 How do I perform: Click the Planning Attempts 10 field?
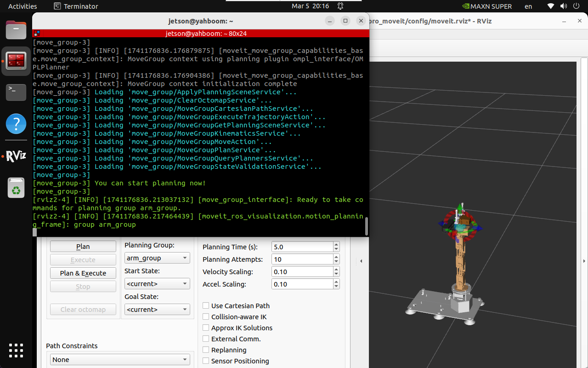pyautogui.click(x=302, y=259)
